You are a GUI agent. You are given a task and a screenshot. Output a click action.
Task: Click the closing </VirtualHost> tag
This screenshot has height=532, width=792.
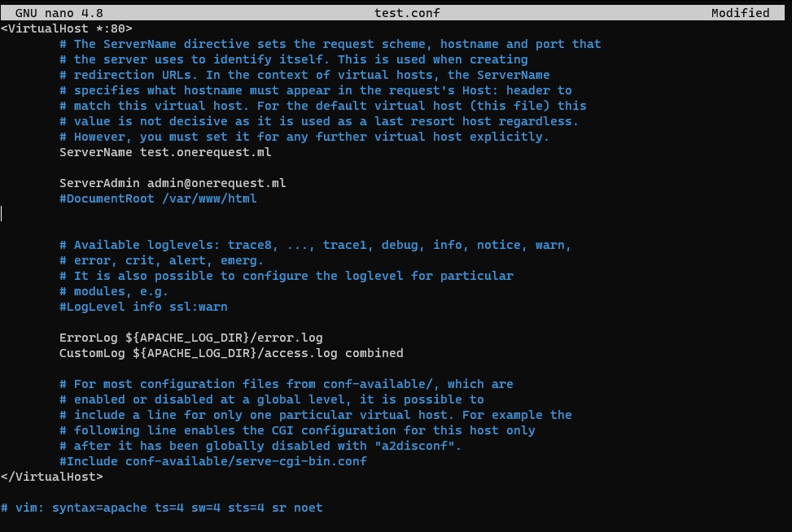(x=52, y=477)
